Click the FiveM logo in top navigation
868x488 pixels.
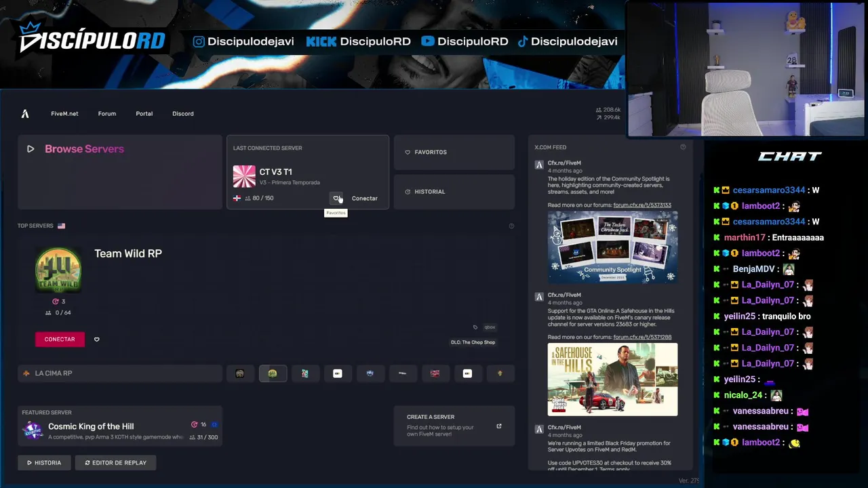25,114
